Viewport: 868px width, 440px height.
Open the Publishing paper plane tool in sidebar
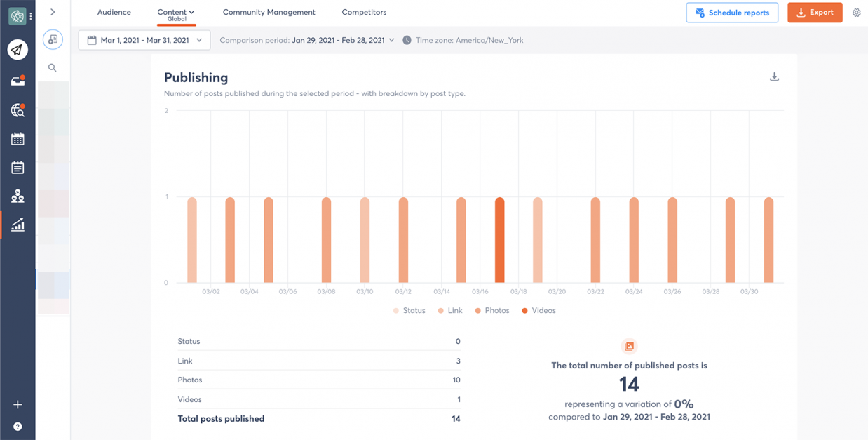[x=18, y=49]
